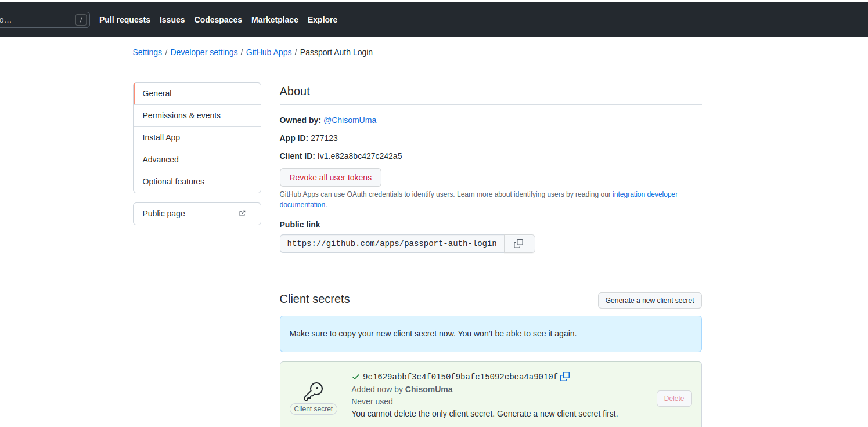Open the Advanced sidebar section
Viewport: 868px width, 427px height.
pyautogui.click(x=197, y=160)
